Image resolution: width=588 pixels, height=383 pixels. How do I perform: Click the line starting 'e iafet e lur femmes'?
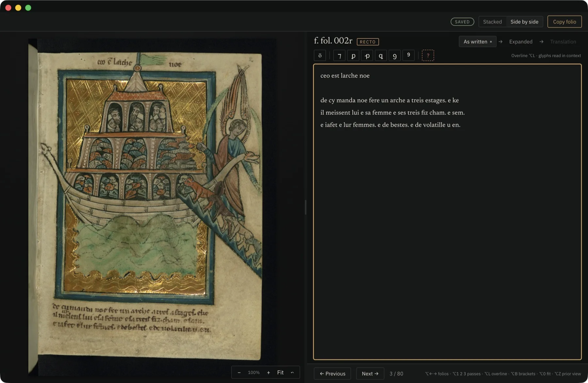coord(390,125)
